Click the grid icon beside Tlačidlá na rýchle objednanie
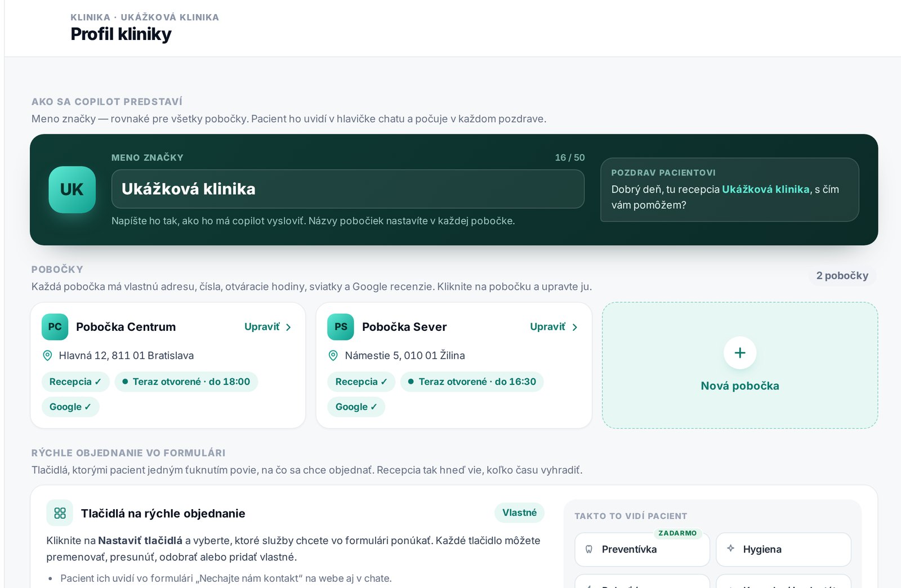This screenshot has width=901, height=588. [60, 513]
